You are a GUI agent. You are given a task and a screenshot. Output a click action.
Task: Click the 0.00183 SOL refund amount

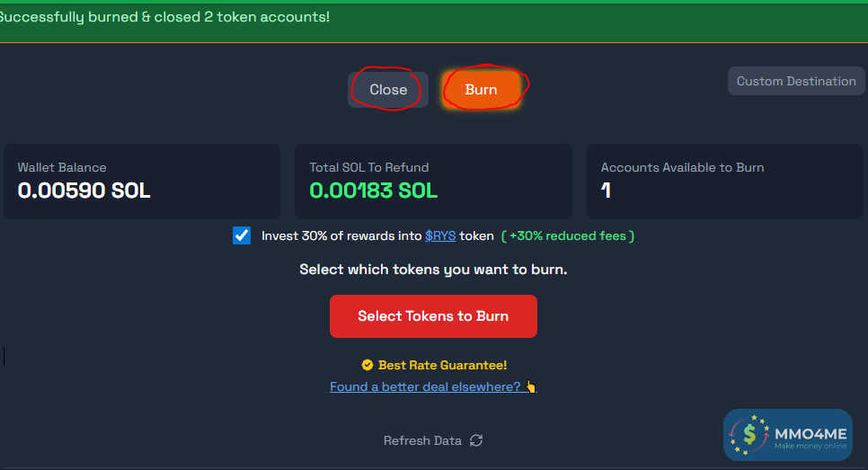pyautogui.click(x=373, y=191)
